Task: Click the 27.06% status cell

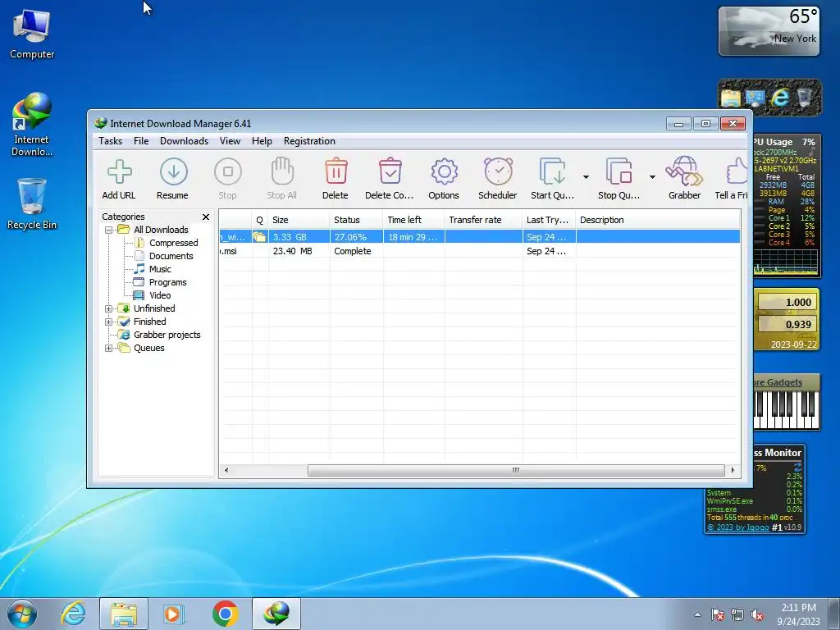Action: point(356,237)
